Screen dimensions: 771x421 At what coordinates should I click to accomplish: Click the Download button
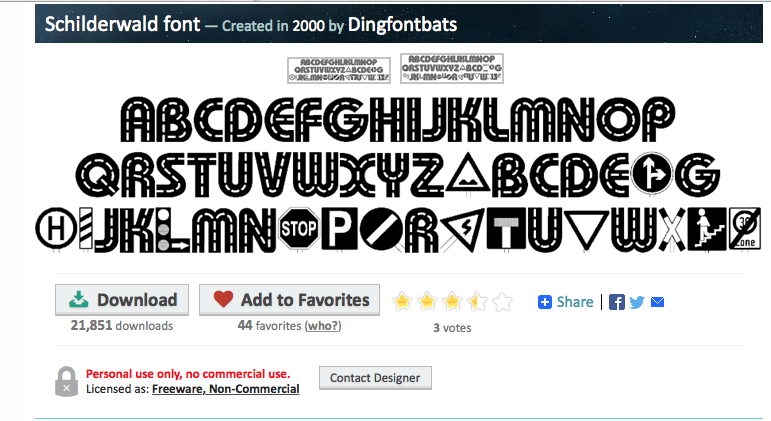tap(122, 300)
